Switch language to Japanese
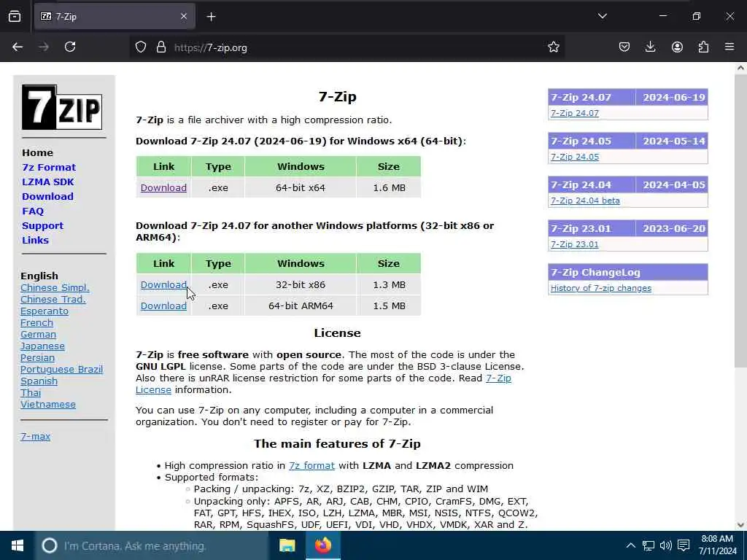747x560 pixels. [42, 346]
